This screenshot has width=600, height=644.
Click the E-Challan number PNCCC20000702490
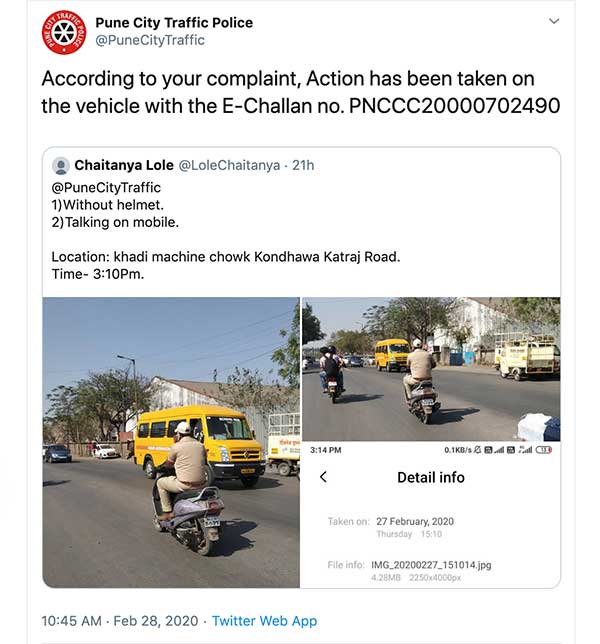tap(454, 104)
